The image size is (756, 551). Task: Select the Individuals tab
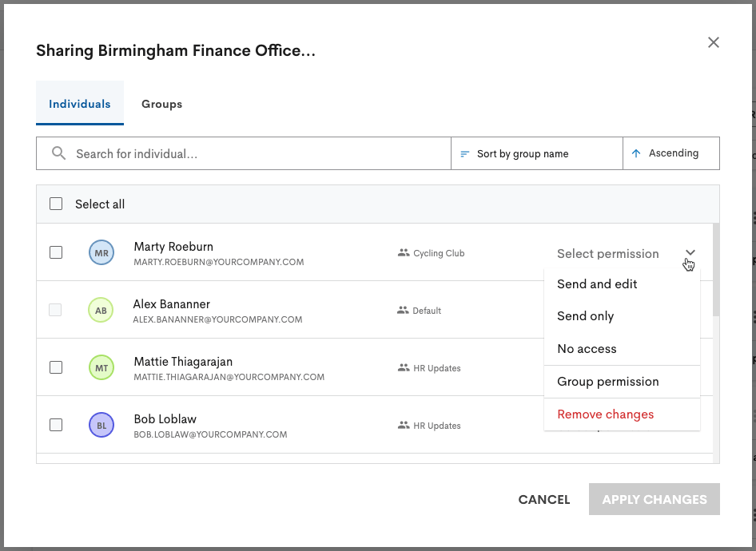pos(80,104)
